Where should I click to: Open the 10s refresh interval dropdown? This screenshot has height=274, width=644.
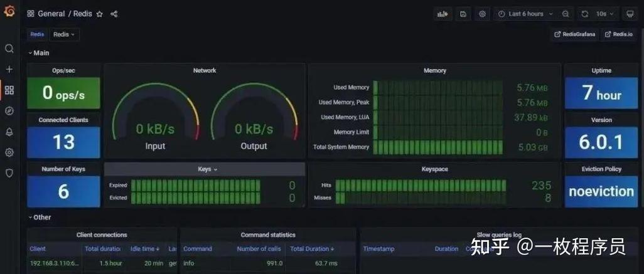605,14
